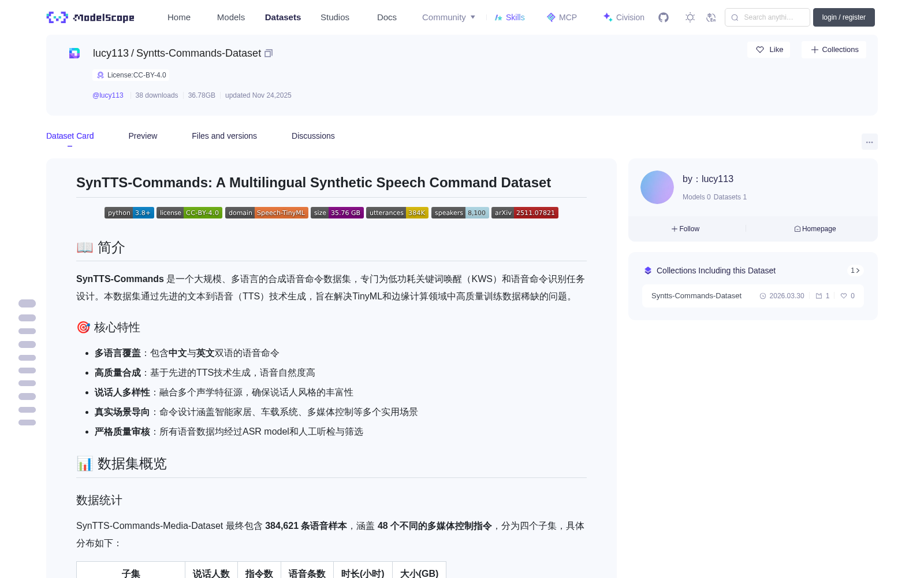Click the python 3.8+ badge
924x578 pixels.
point(129,213)
